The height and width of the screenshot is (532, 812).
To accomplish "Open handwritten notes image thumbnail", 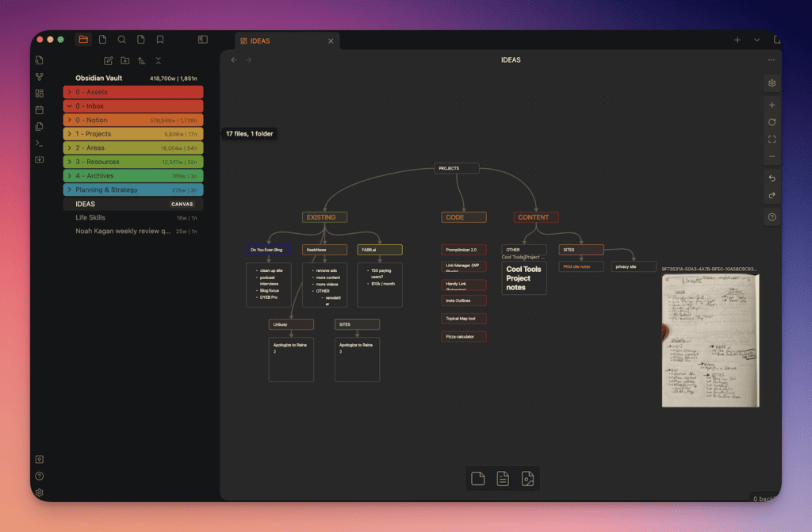I will click(710, 341).
